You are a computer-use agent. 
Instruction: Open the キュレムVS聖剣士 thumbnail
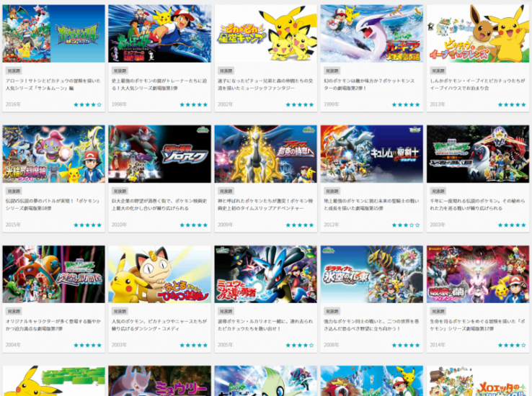click(x=372, y=154)
